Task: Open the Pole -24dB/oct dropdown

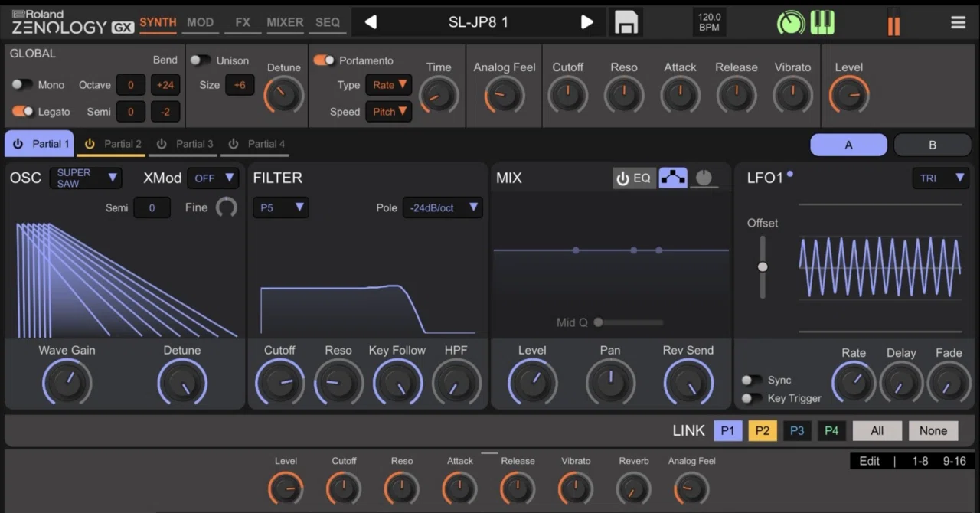Action: point(443,207)
